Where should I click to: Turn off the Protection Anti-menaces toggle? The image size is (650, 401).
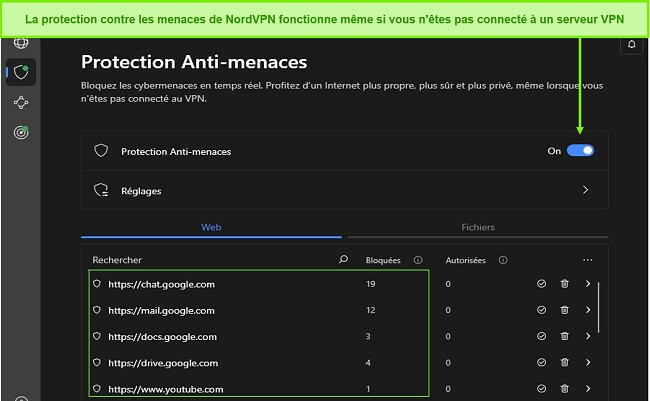[x=580, y=151]
